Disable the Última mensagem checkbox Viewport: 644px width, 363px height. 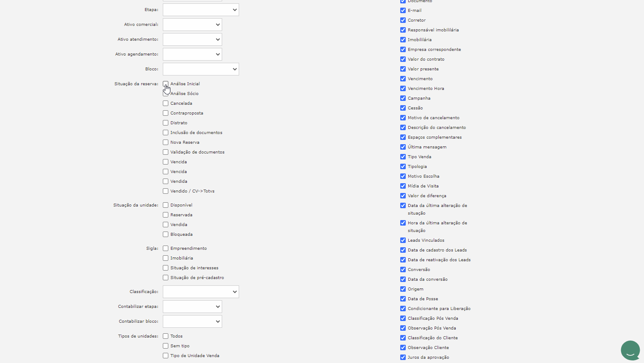[x=403, y=147]
